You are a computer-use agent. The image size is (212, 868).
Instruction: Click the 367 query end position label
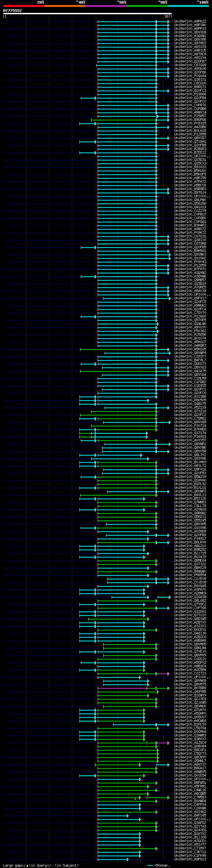pyautogui.click(x=167, y=17)
